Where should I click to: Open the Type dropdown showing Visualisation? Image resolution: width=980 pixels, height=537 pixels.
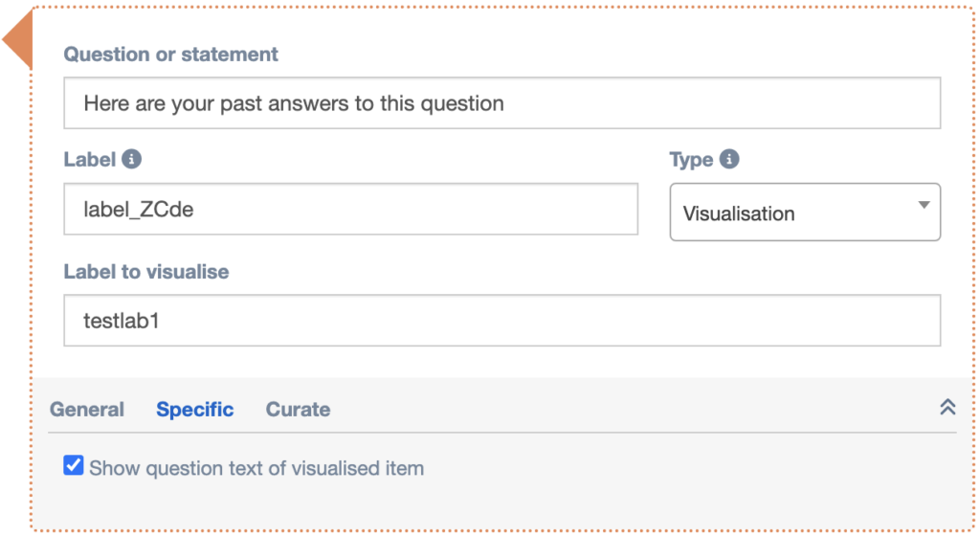(804, 213)
